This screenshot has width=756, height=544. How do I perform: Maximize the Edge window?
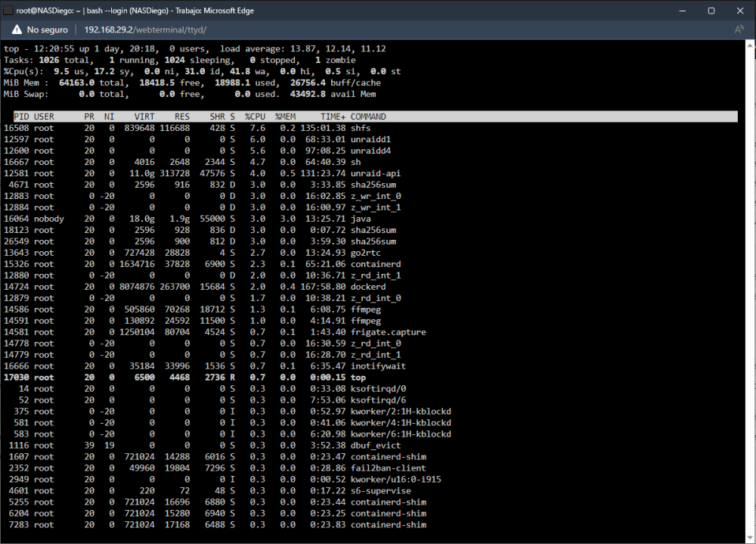711,10
